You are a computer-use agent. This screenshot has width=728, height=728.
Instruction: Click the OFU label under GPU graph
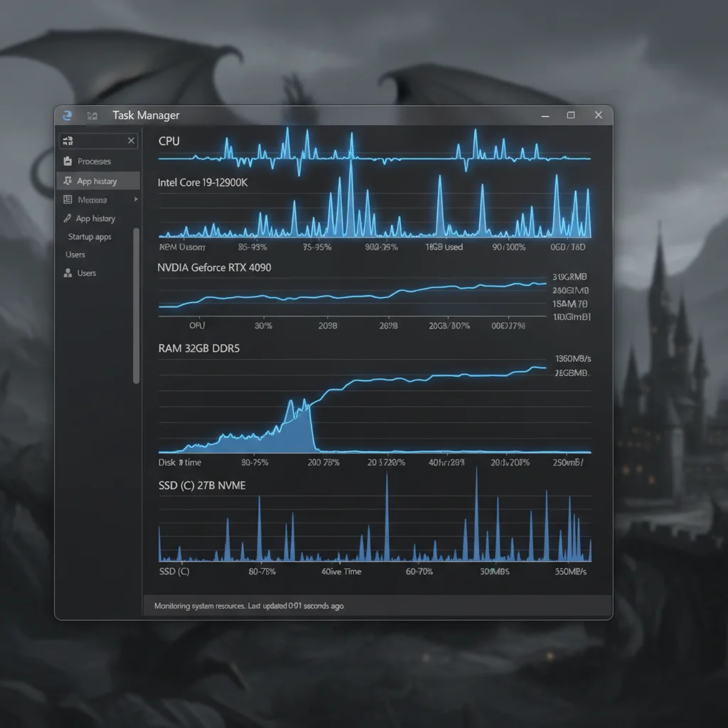pos(197,326)
